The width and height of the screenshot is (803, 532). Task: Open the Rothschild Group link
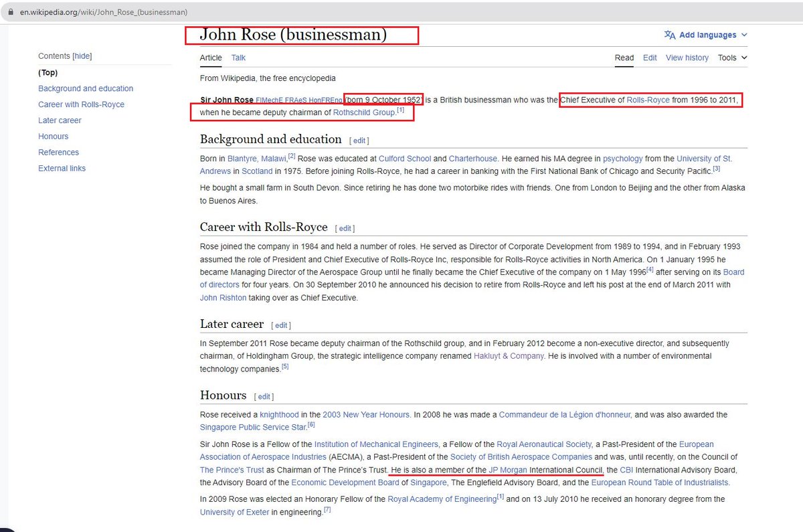coord(364,112)
